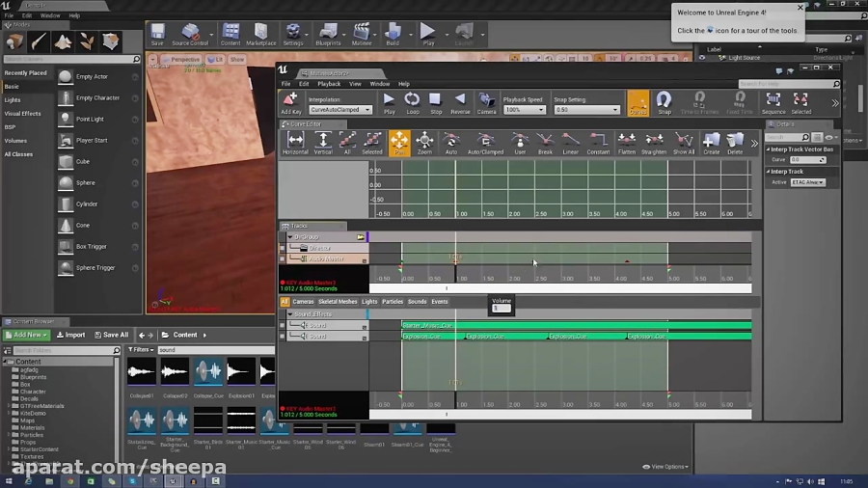The width and height of the screenshot is (868, 488).
Task: Open Blueprints from main toolbar
Action: click(x=328, y=35)
